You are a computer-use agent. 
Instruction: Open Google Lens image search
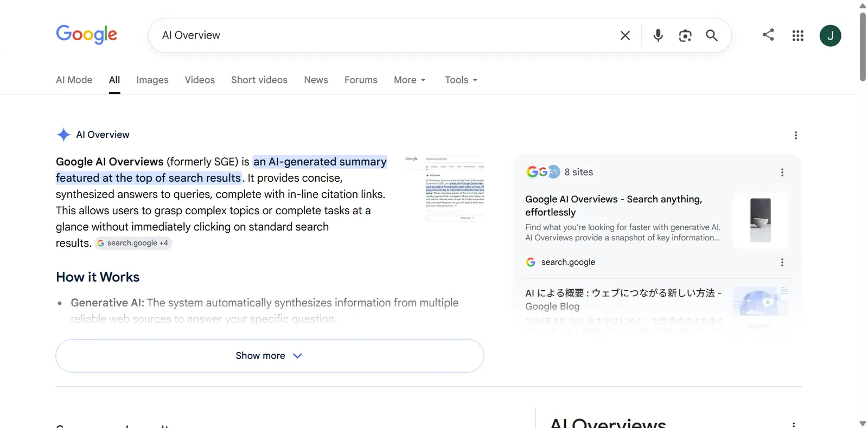(x=685, y=36)
